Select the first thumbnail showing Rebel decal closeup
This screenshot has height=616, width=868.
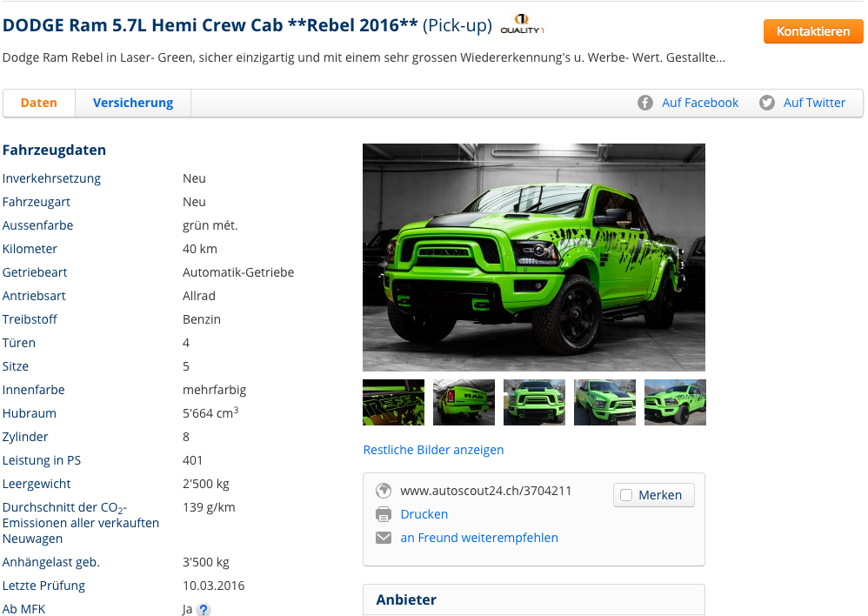tap(394, 402)
